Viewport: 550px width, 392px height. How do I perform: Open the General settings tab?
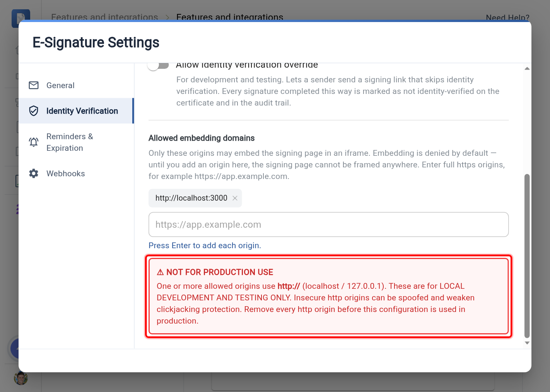[76, 85]
